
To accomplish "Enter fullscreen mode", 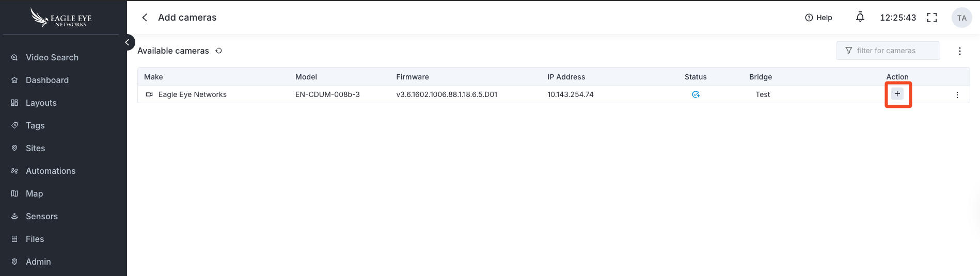I will [932, 18].
